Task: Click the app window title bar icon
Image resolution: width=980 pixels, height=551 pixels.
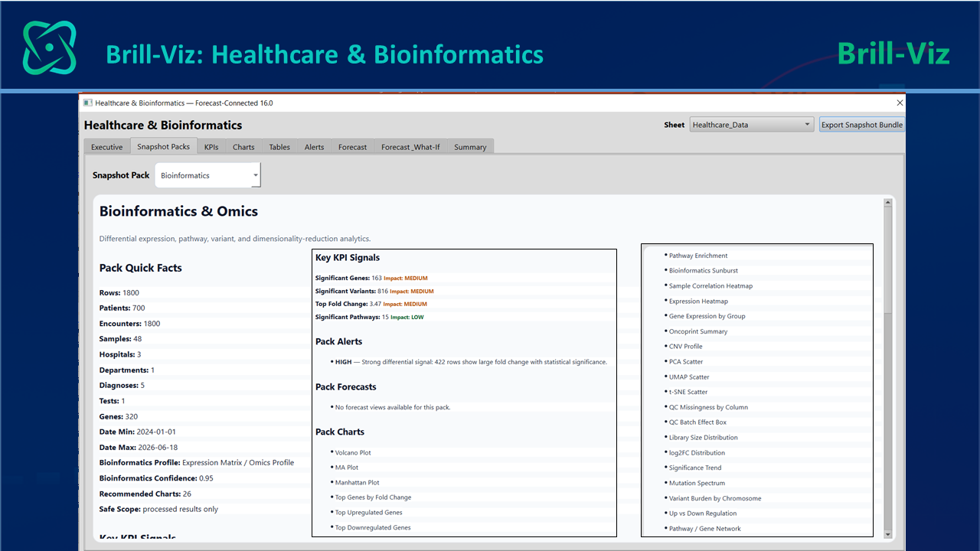Action: (88, 103)
